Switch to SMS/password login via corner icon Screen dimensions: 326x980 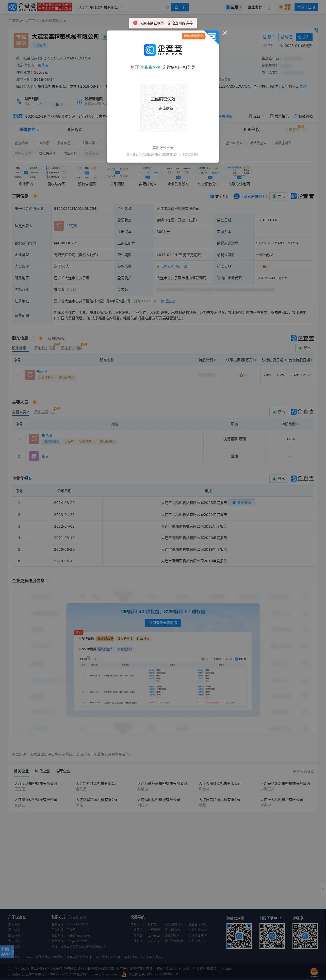tap(212, 37)
